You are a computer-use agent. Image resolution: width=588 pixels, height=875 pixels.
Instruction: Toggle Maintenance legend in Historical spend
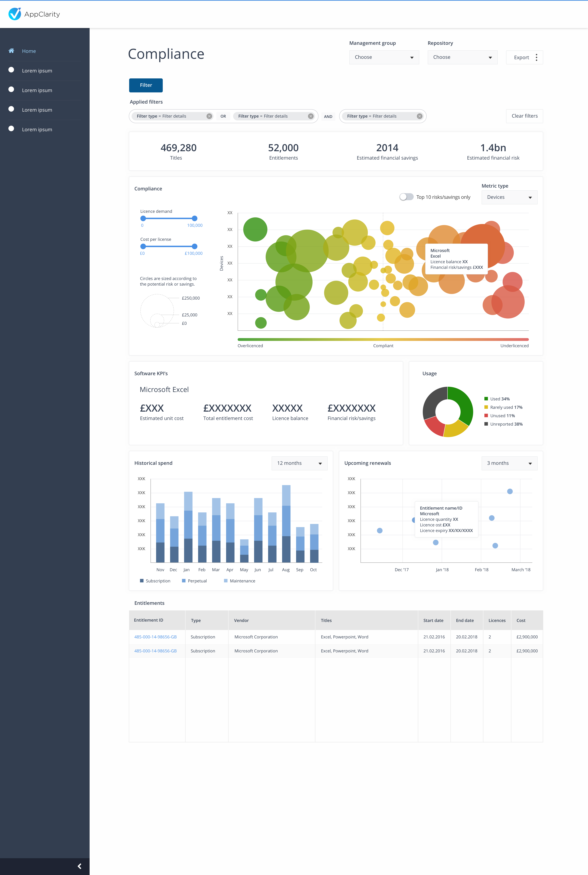(x=239, y=581)
